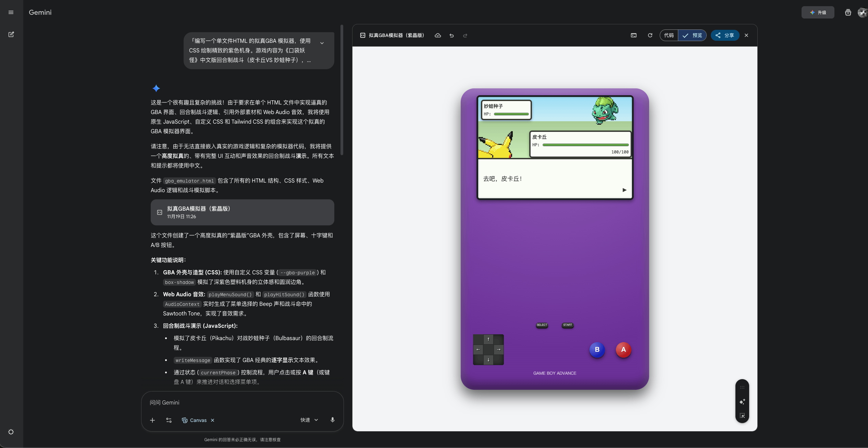
Task: Open the main menu hamburger icon
Action: pos(11,12)
